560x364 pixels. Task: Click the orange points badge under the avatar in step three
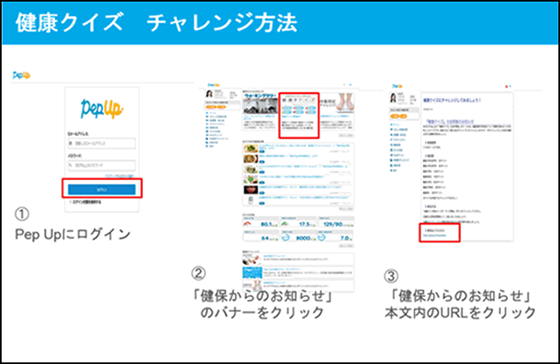click(x=399, y=116)
